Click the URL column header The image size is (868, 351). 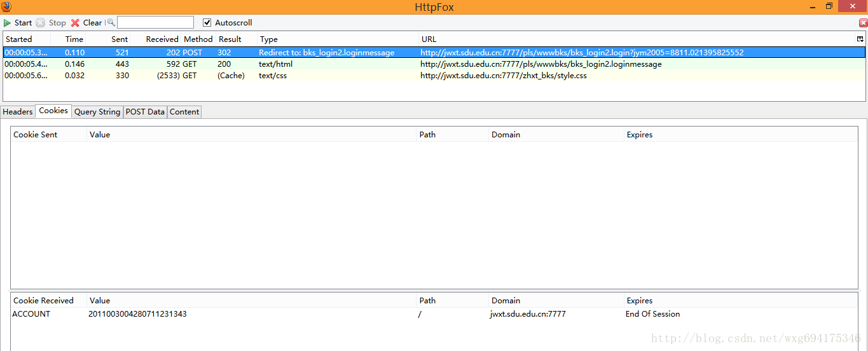click(x=637, y=39)
